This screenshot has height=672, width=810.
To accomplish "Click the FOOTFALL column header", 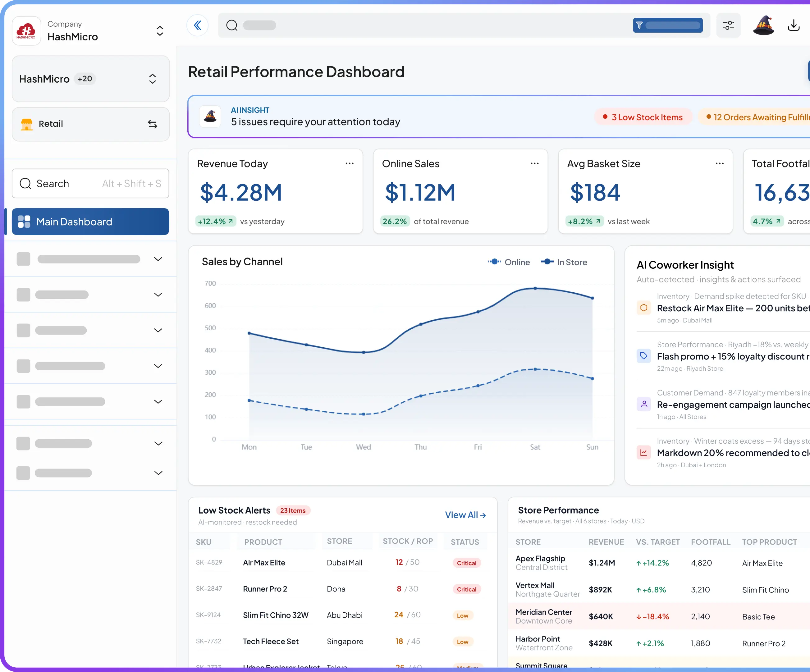I will 711,542.
